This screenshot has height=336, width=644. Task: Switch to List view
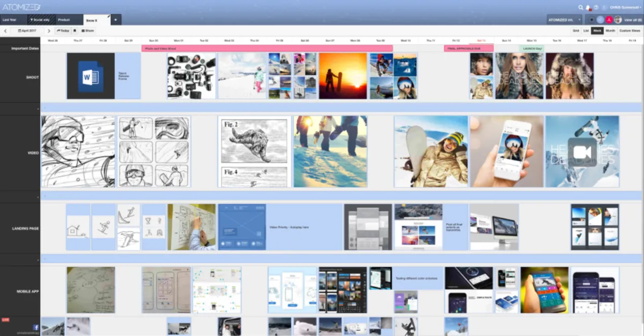(x=586, y=31)
